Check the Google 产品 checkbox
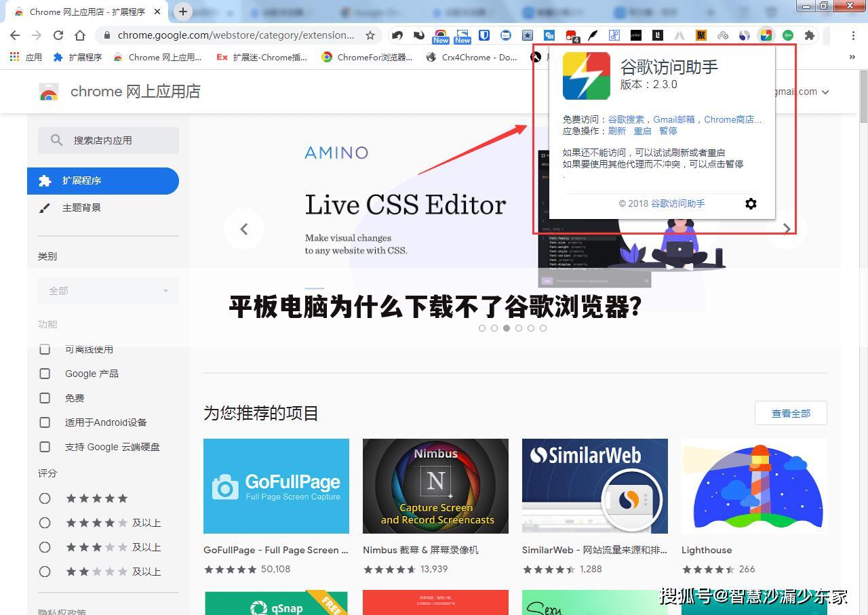The width and height of the screenshot is (868, 615). (45, 374)
